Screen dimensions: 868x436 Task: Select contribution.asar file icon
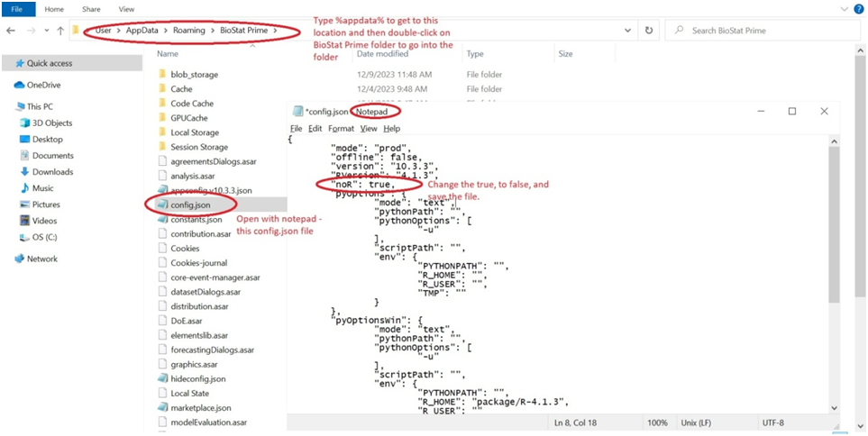(x=162, y=234)
